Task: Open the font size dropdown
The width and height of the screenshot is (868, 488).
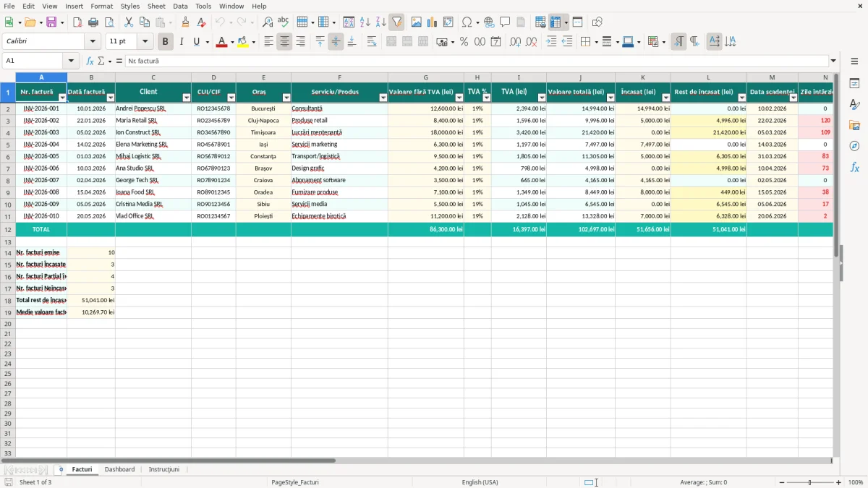Action: pos(145,42)
